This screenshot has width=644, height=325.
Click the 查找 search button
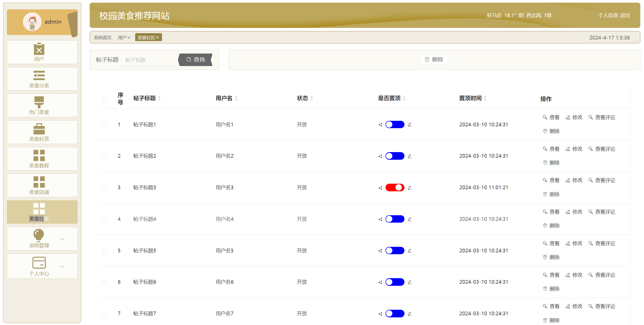[195, 60]
